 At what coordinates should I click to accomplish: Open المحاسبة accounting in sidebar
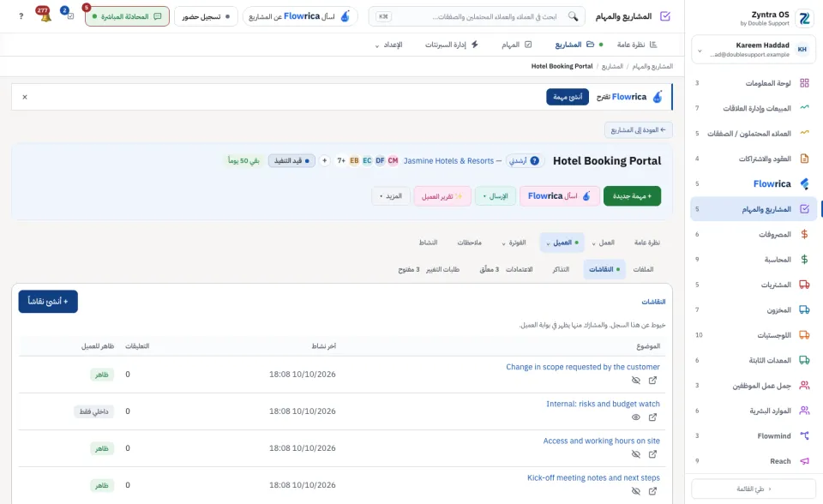click(754, 260)
